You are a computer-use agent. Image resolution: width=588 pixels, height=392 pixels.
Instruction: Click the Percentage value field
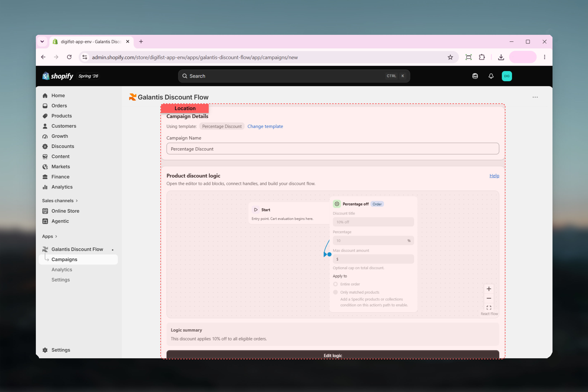[373, 240]
